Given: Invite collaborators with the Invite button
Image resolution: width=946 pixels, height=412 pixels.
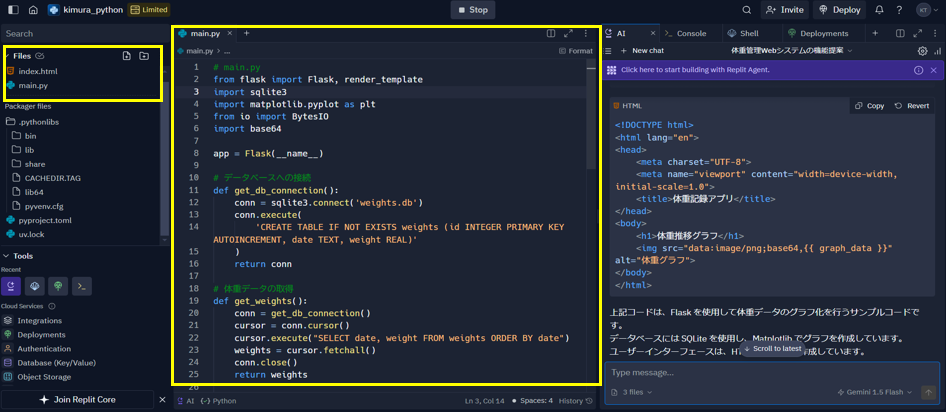Looking at the screenshot, I should (784, 10).
